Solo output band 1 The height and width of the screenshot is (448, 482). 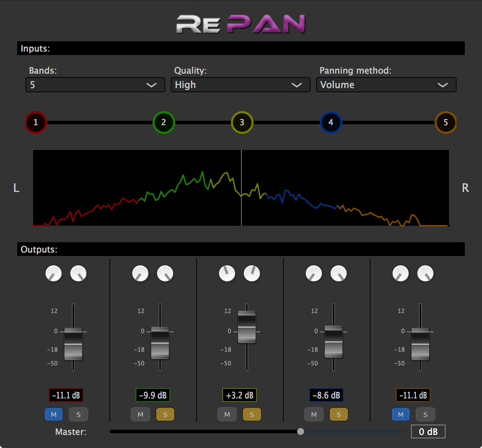[x=78, y=415]
